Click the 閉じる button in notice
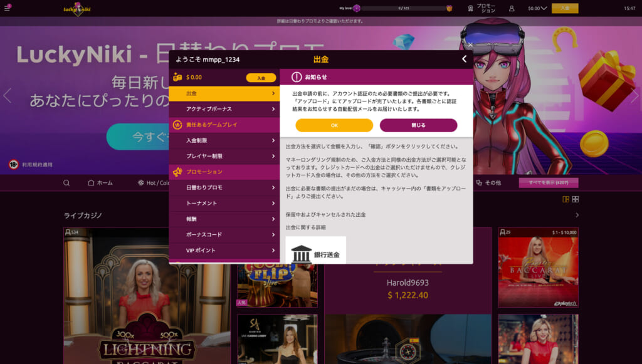Screen dimensions: 642x364 pos(418,125)
